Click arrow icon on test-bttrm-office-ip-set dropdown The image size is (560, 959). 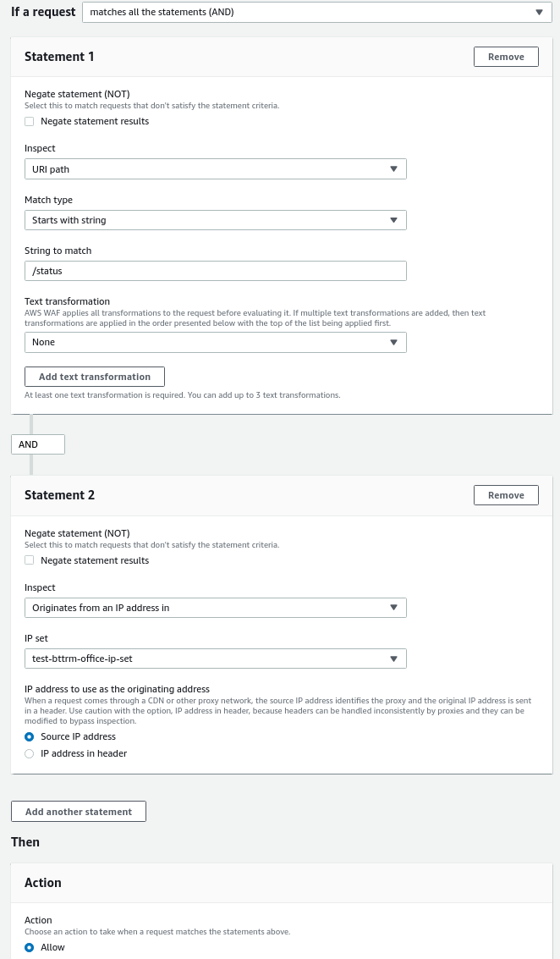coord(393,659)
